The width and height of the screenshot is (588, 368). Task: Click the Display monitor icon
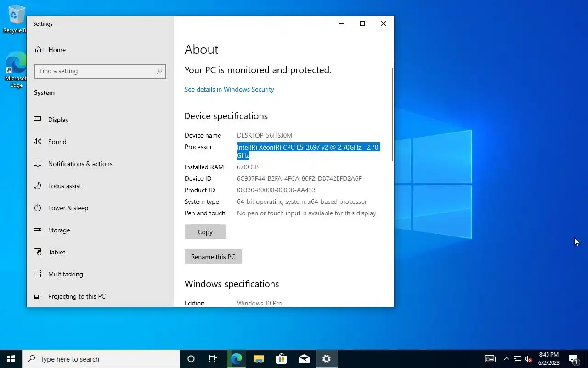(x=38, y=120)
